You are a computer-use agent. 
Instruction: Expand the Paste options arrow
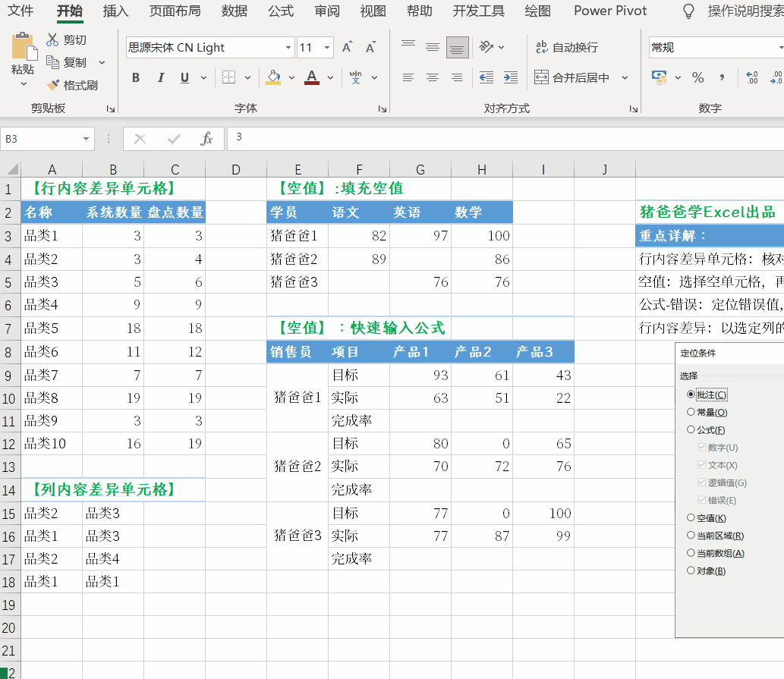(x=24, y=84)
